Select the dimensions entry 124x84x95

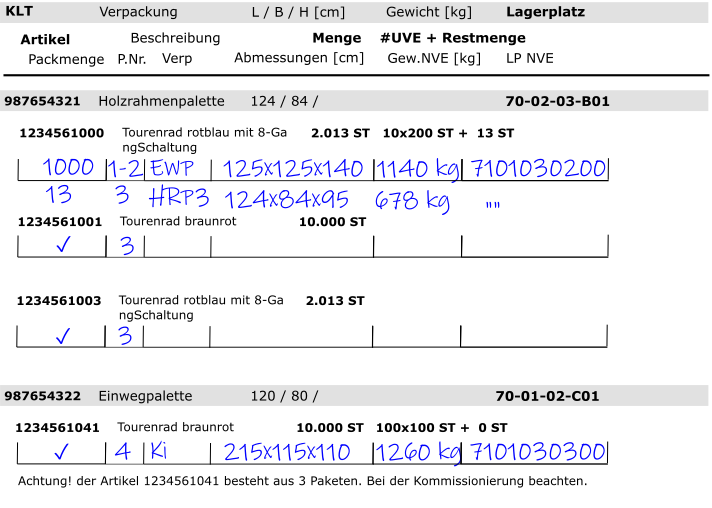pyautogui.click(x=286, y=199)
